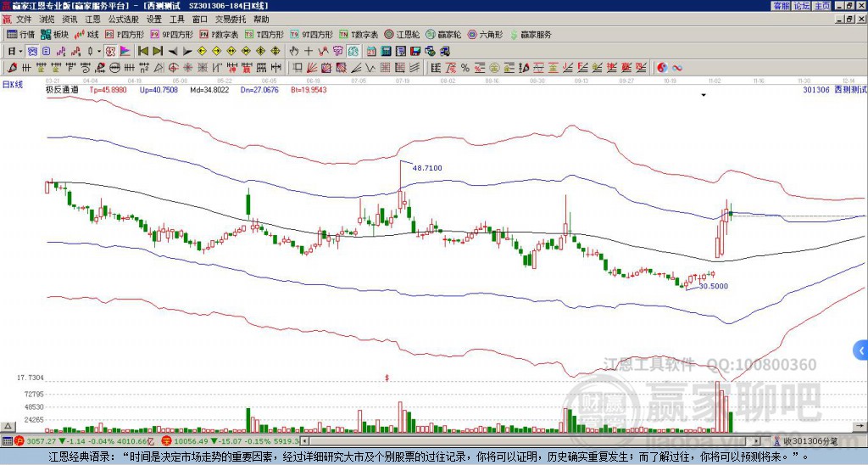Click the up triangle button at bottom left
Image resolution: width=868 pixels, height=465 pixels.
pyautogui.click(x=8, y=426)
